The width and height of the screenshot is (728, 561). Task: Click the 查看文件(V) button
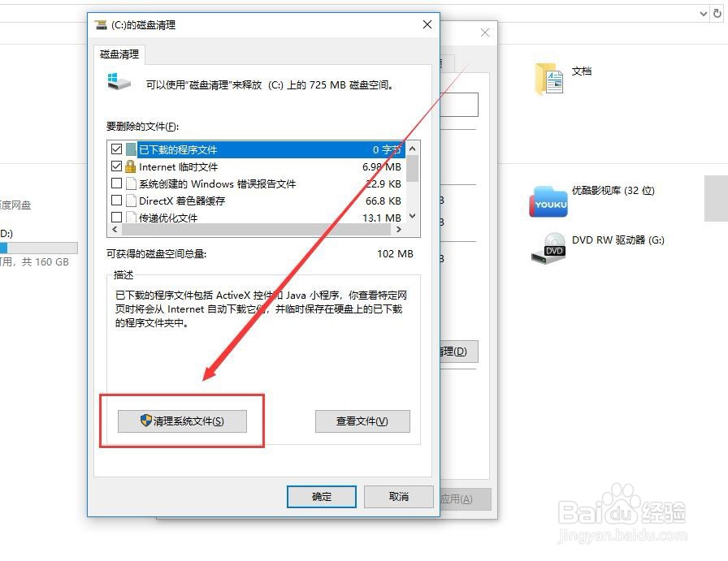point(362,421)
